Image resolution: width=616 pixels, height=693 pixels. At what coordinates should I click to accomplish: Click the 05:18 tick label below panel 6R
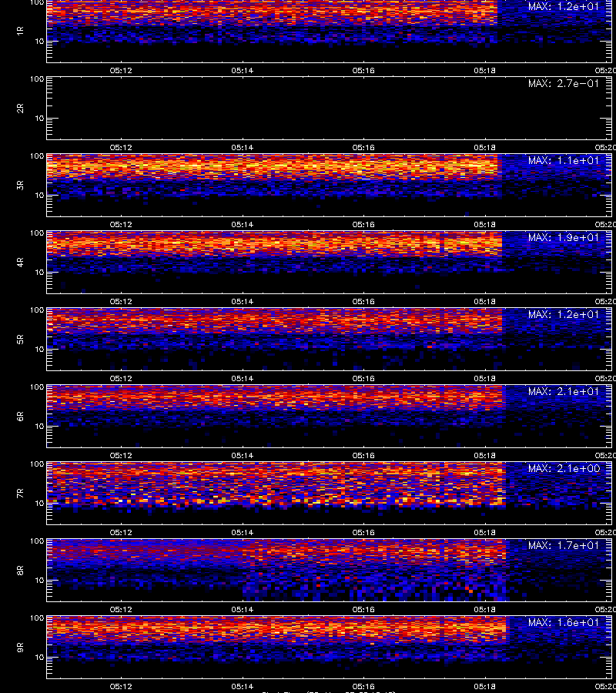pyautogui.click(x=485, y=455)
